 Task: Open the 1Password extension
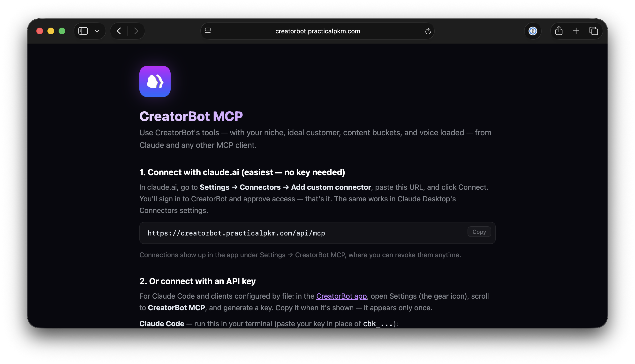click(x=533, y=31)
